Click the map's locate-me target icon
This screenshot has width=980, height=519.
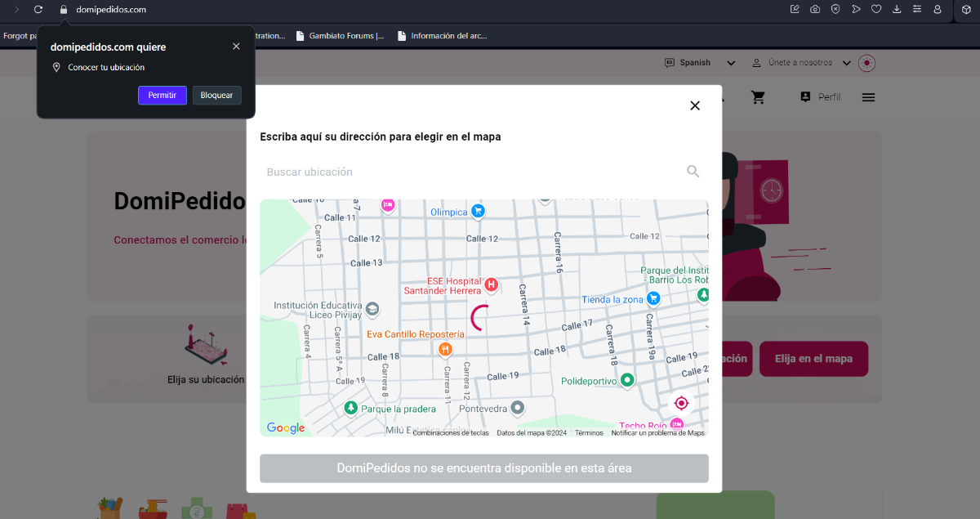pyautogui.click(x=681, y=403)
